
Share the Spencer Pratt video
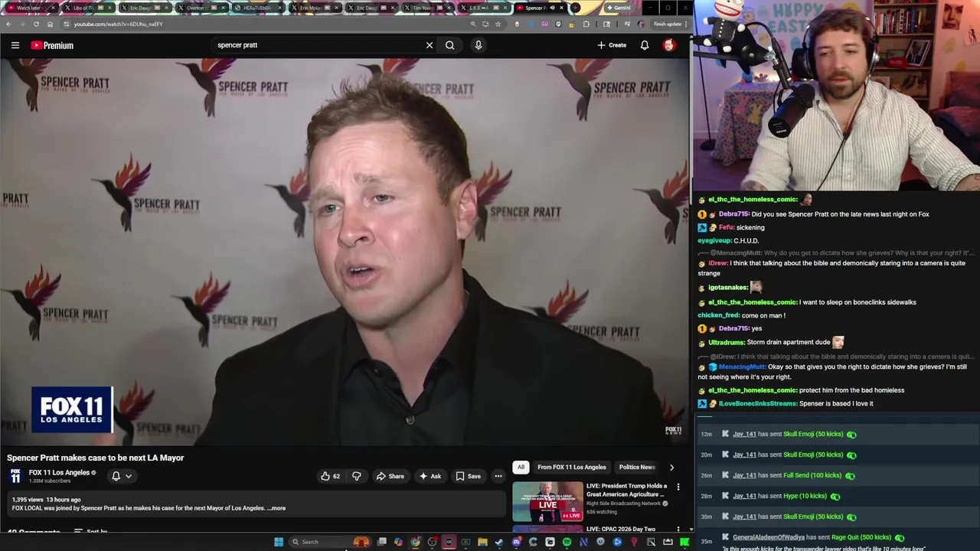click(390, 476)
